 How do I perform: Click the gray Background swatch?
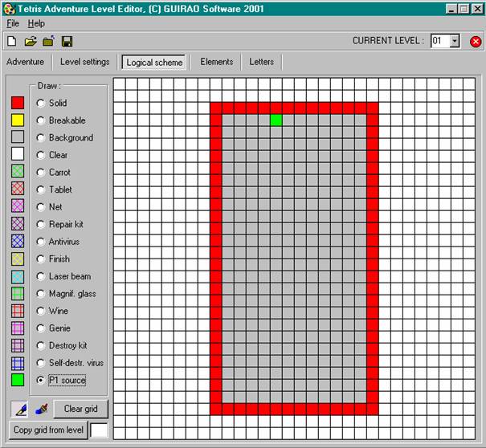pos(18,136)
